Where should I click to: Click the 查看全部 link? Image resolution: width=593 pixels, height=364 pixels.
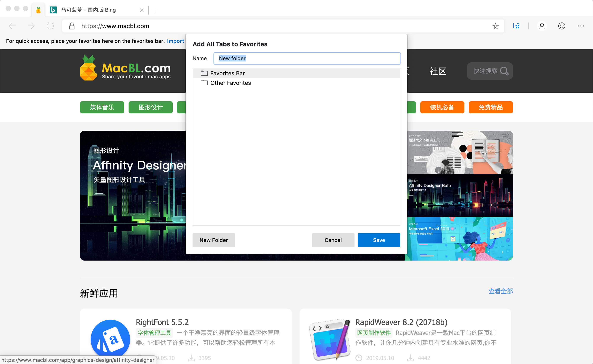(501, 291)
